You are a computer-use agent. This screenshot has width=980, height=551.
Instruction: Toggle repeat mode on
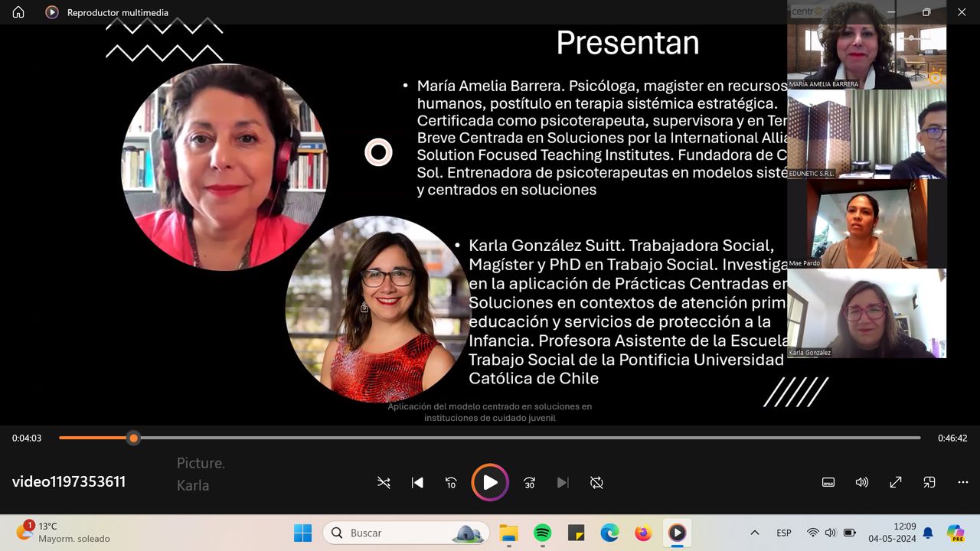[x=596, y=483]
